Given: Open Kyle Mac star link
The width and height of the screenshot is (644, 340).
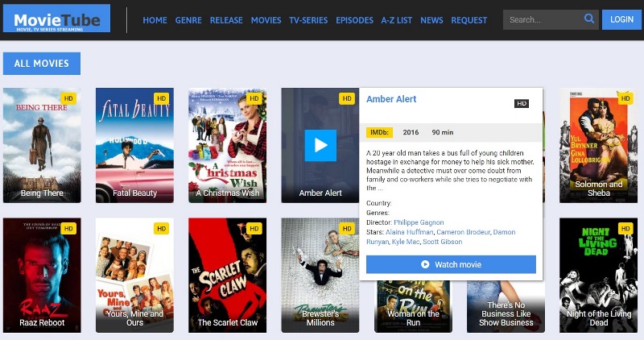Looking at the screenshot, I should click(406, 242).
